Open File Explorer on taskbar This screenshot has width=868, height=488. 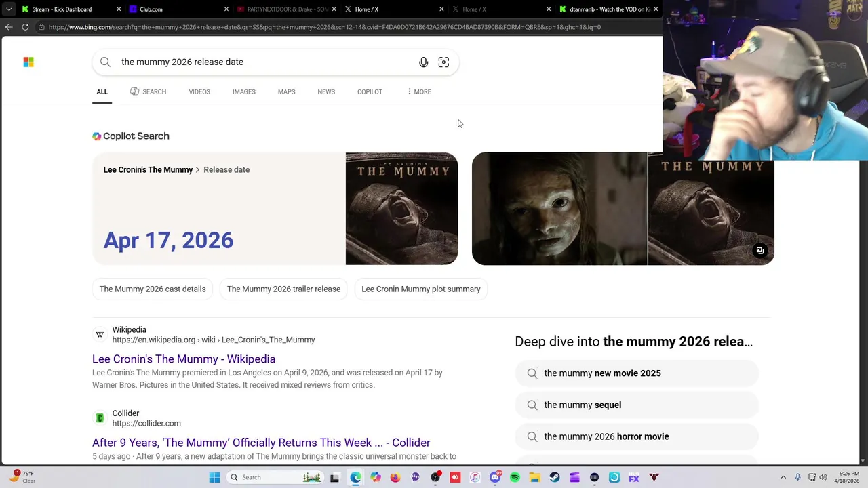[x=535, y=478]
